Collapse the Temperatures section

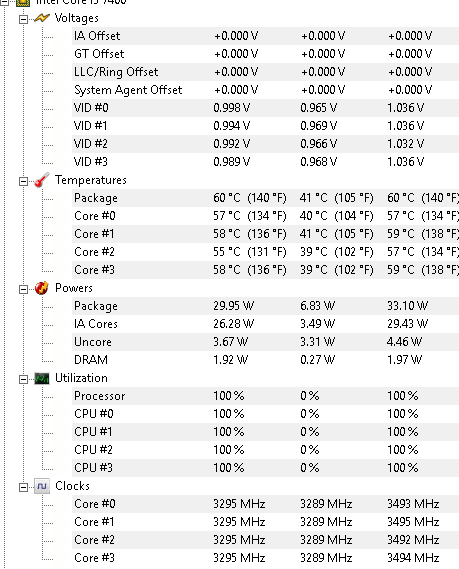23,181
